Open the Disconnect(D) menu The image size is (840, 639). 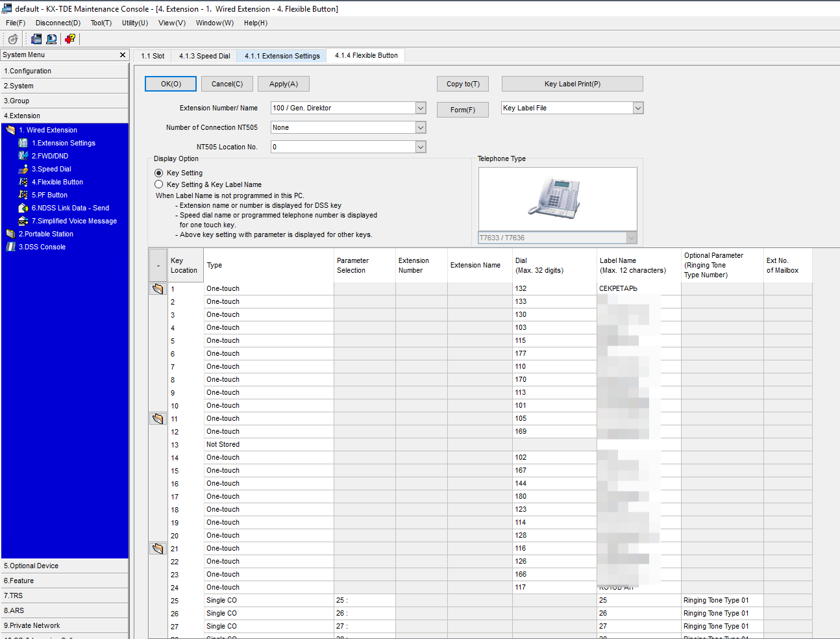58,23
